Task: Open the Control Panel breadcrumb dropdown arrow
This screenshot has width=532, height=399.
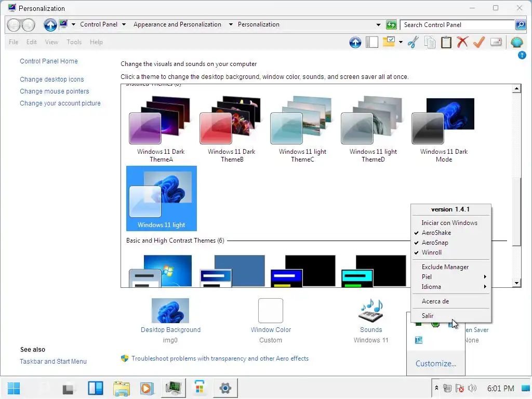Action: point(124,24)
